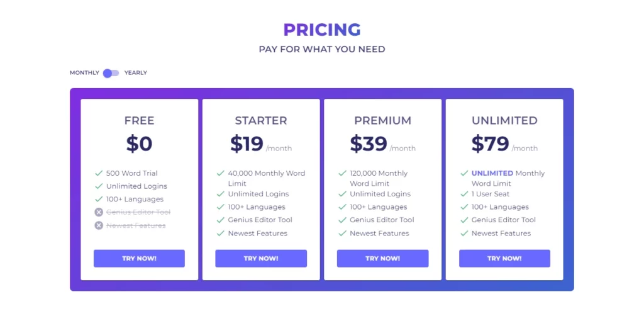The height and width of the screenshot is (316, 644).
Task: Click the X icon beside Genius Editor Tool
Action: 99,212
